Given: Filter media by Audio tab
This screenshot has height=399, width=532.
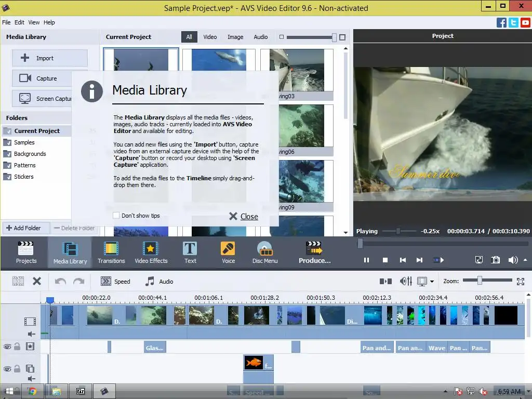Looking at the screenshot, I should tap(261, 37).
